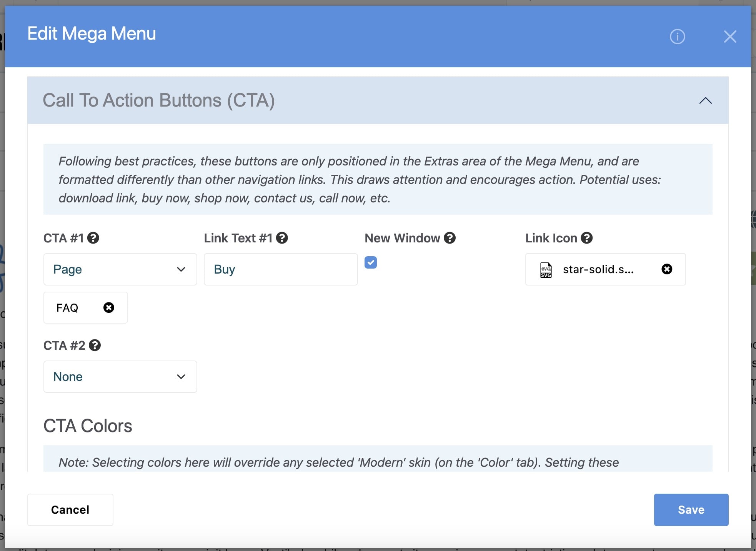Viewport: 756px width, 551px height.
Task: Remove the FAQ page selection
Action: tap(109, 308)
